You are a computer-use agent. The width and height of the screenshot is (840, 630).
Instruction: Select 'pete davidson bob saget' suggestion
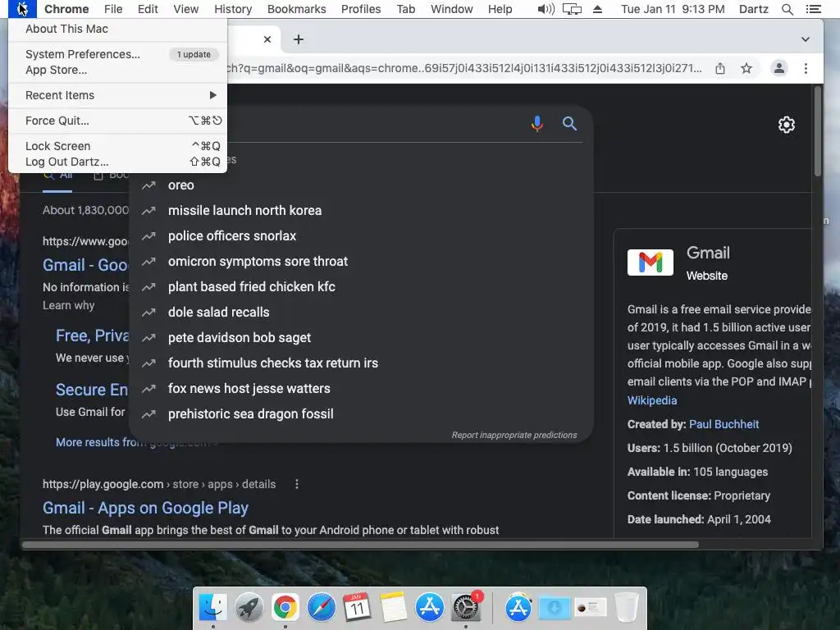[x=361, y=338]
